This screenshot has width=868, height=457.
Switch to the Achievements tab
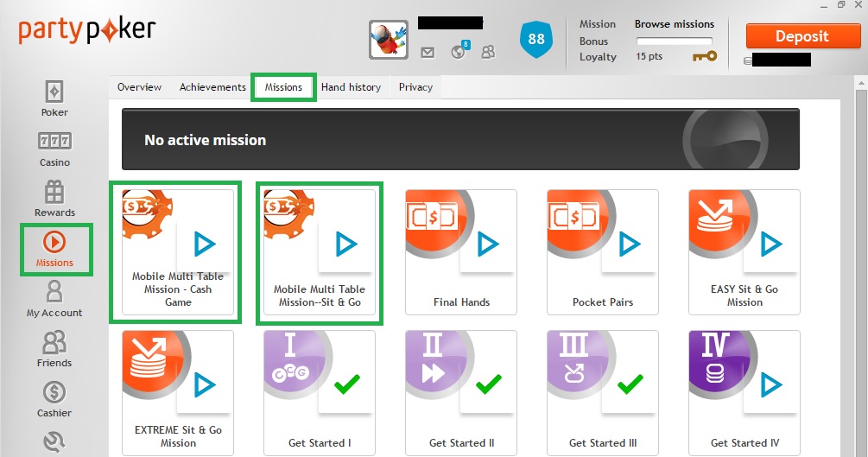point(212,87)
